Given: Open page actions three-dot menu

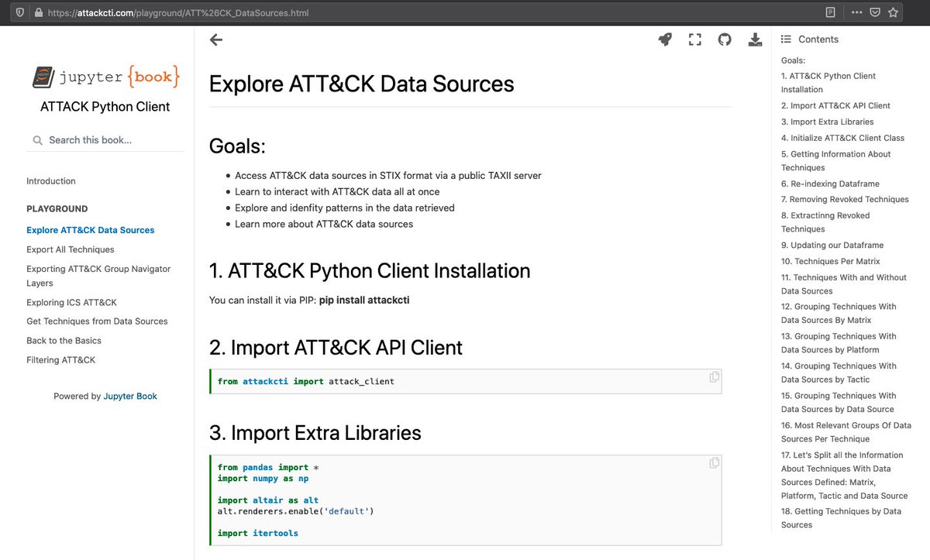Looking at the screenshot, I should click(x=856, y=12).
